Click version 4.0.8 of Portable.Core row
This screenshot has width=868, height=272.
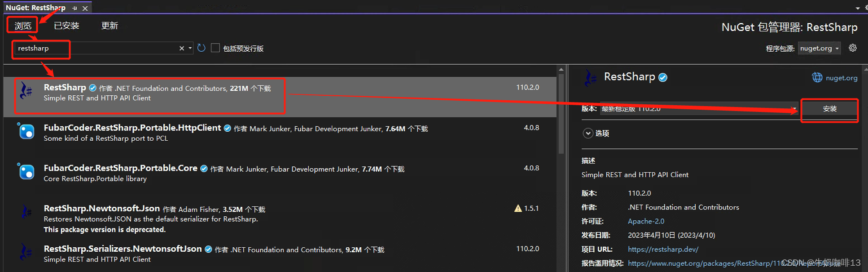tap(531, 168)
